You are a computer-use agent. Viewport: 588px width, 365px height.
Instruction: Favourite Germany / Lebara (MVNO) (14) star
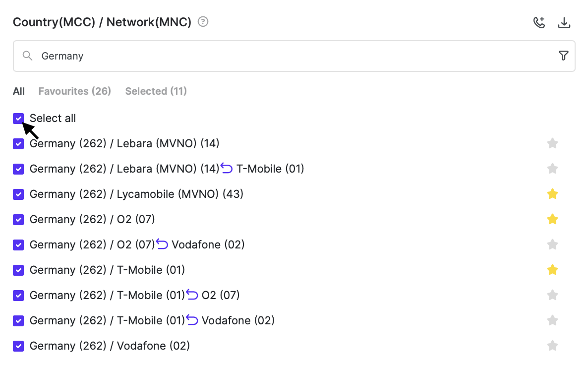click(x=552, y=143)
